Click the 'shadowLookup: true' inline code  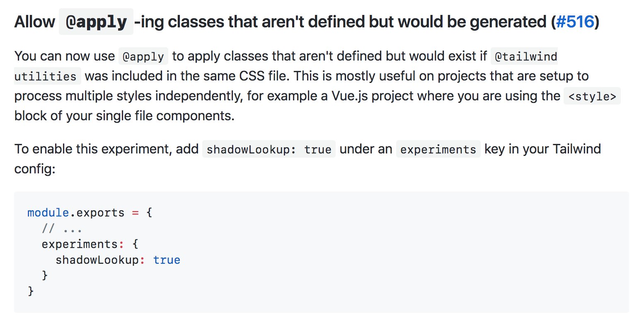[x=269, y=149]
